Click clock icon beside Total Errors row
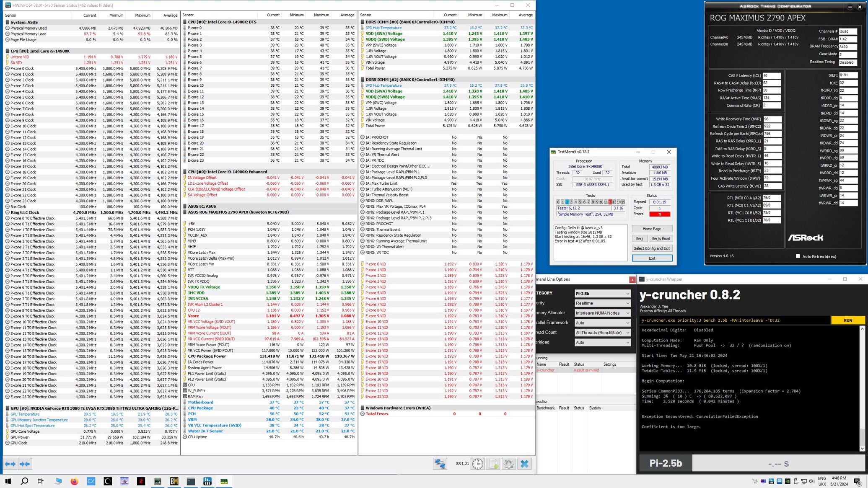The image size is (868, 488). pyautogui.click(x=363, y=414)
